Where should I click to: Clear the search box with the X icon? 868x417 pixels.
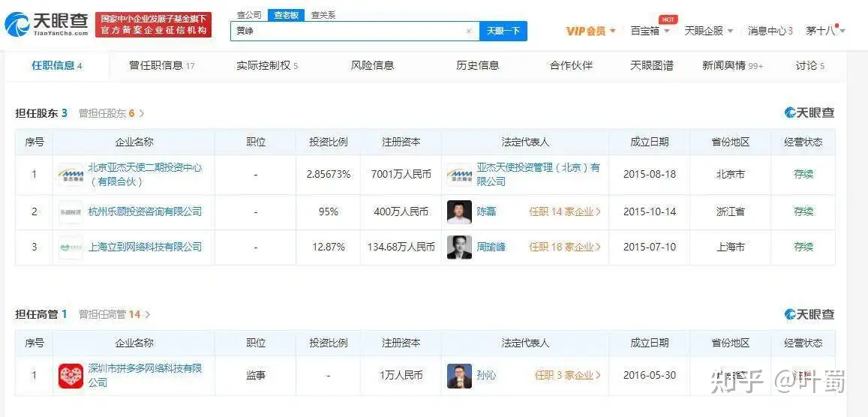(469, 31)
